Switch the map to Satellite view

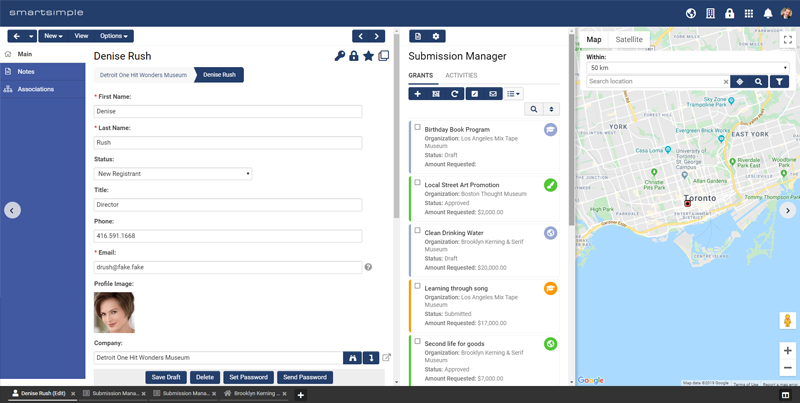click(x=629, y=40)
